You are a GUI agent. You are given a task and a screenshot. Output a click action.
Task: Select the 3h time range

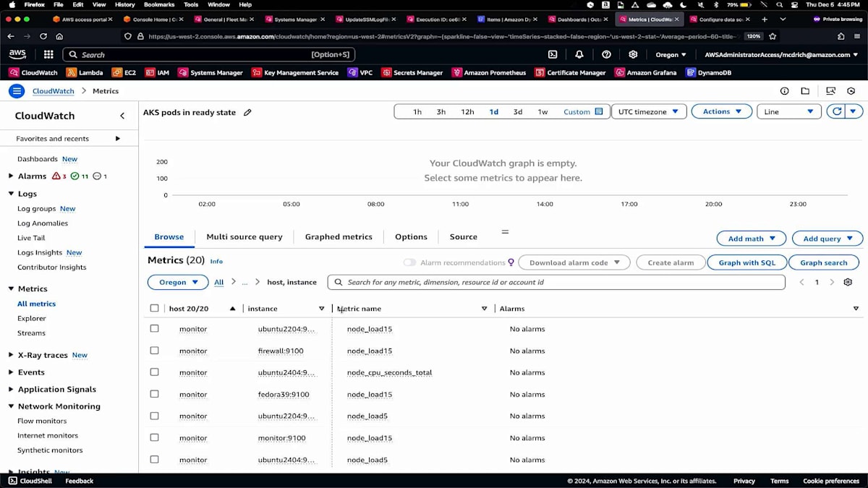[441, 111]
